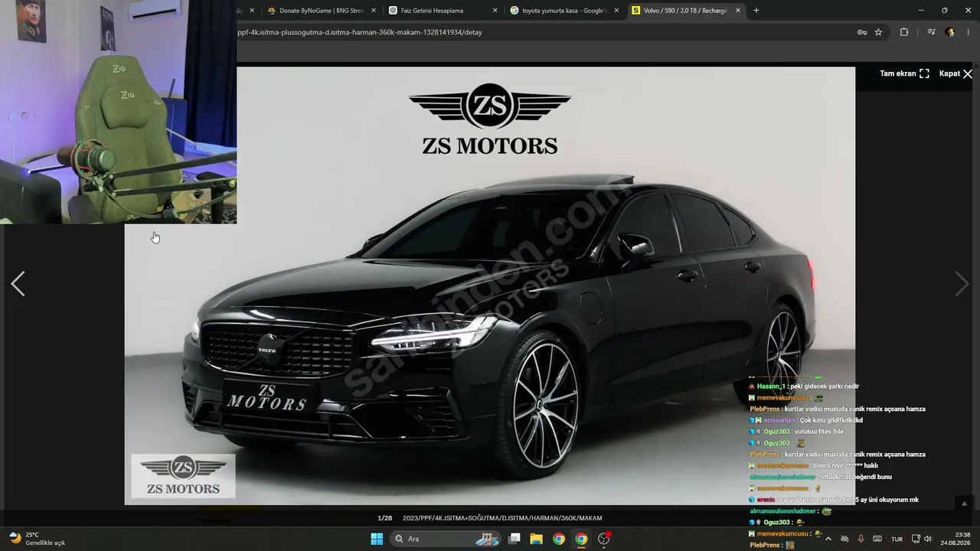This screenshot has height=551, width=980.
Task: Bookmark this page with the star icon
Action: point(878,32)
